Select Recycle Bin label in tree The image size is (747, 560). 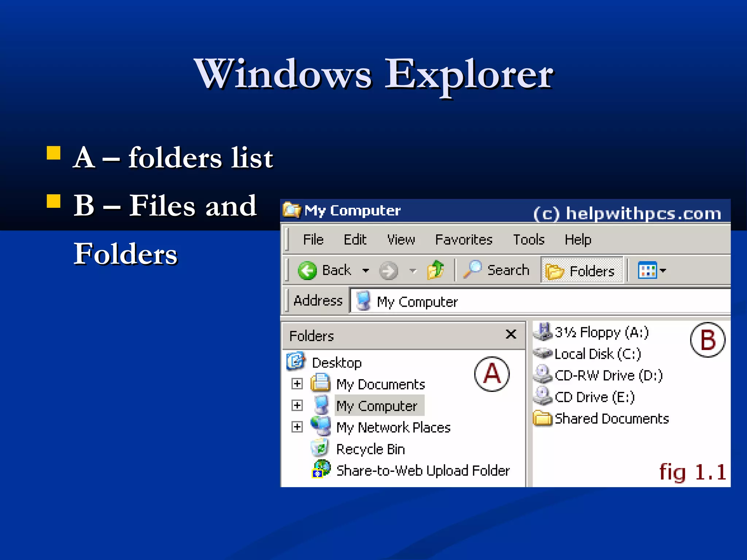click(371, 449)
